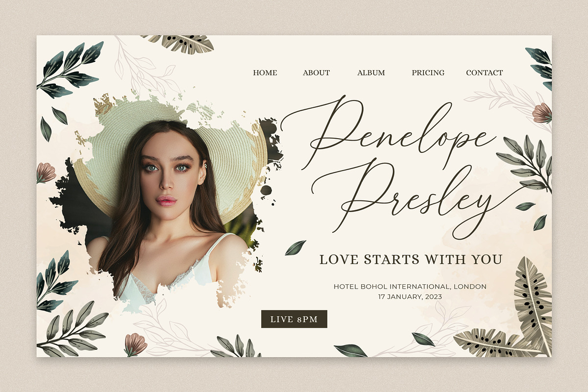Click the LIVE 8PM button
Screen dimensions: 588x392
(x=294, y=319)
